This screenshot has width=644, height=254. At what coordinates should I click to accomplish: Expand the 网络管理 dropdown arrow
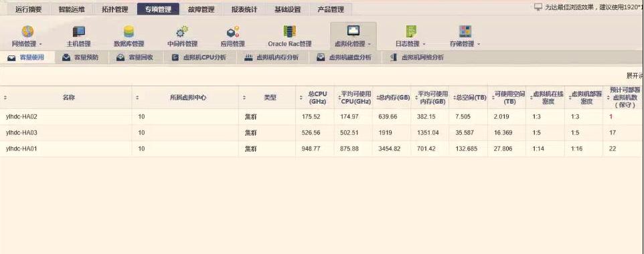pos(40,44)
